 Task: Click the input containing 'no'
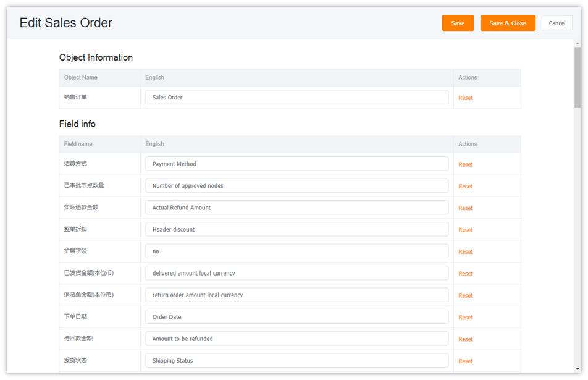point(296,251)
